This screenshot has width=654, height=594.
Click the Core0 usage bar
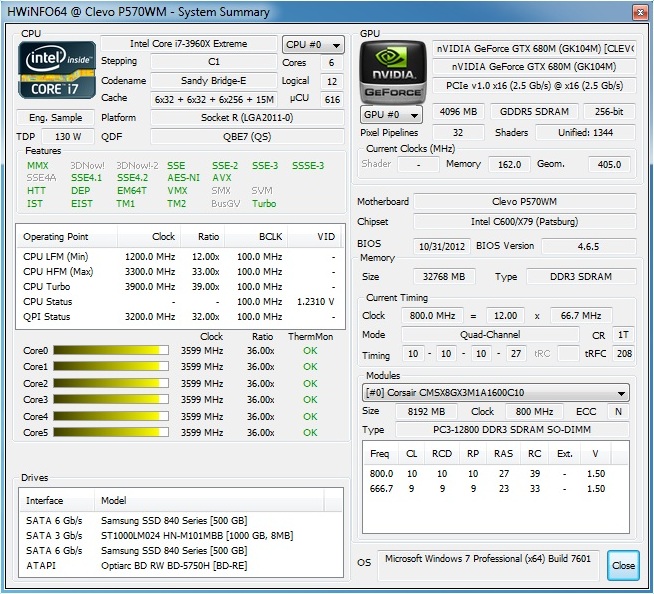pos(111,350)
